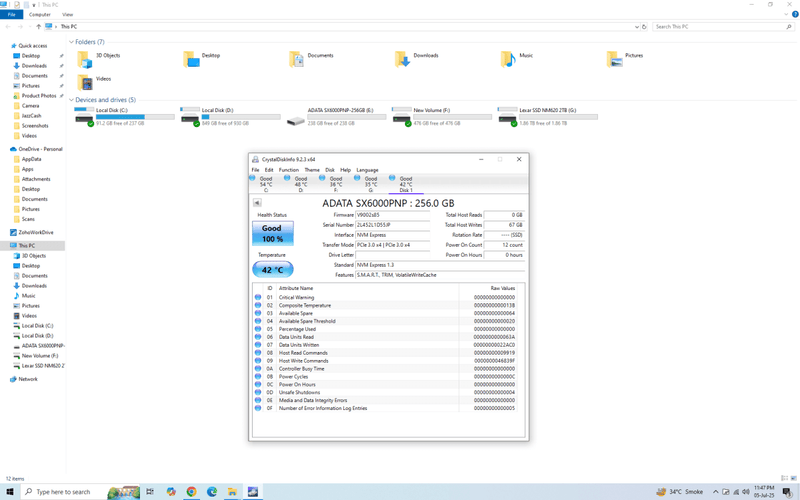Collapse the Devices and drives section
This screenshot has width=800, height=500.
click(71, 100)
